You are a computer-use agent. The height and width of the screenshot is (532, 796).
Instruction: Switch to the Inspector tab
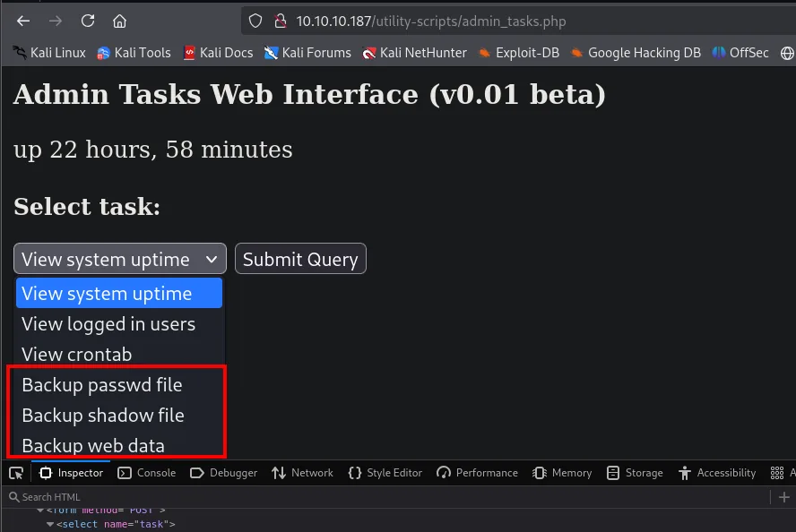(x=71, y=473)
